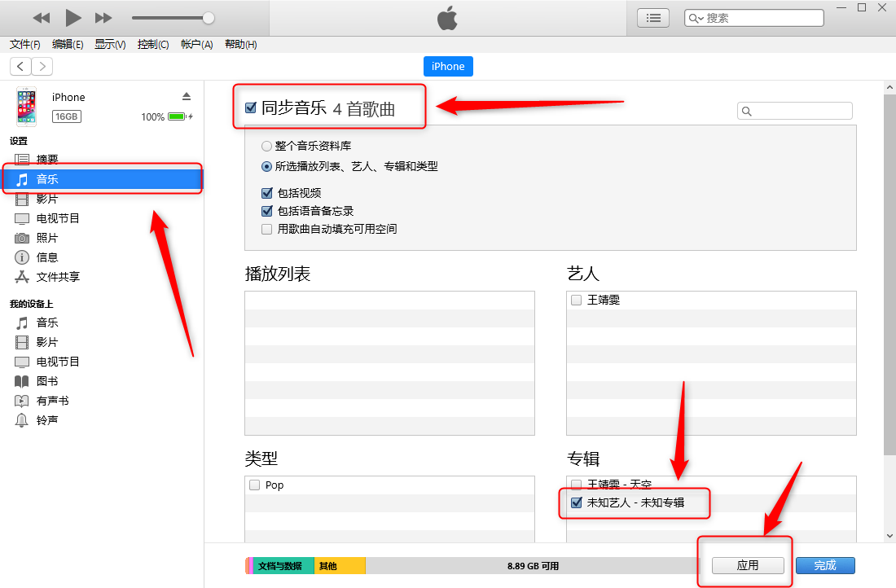Viewport: 896px width, 588px height.
Task: Eject the iPhone with the eject icon
Action: tap(187, 96)
